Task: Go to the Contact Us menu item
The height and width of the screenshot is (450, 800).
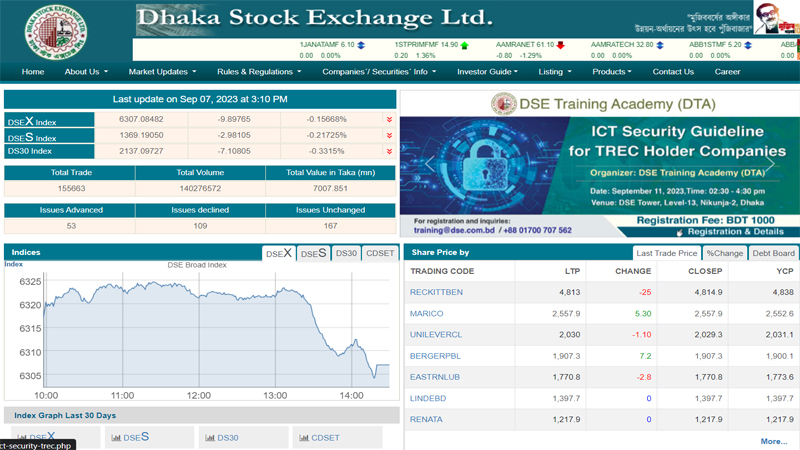Action: (673, 72)
